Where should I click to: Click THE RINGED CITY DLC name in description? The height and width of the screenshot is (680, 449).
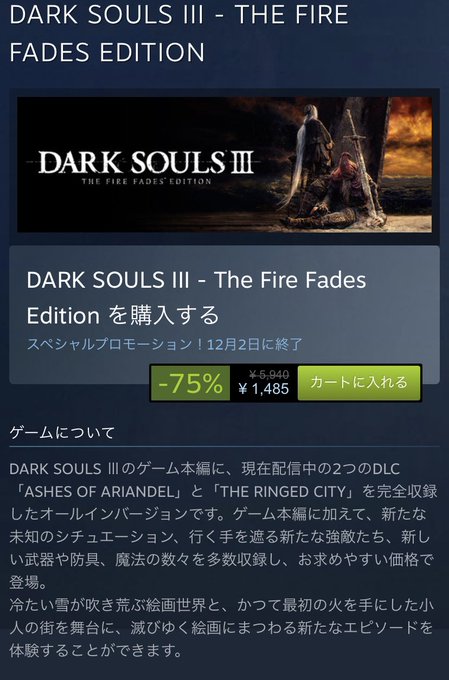click(283, 491)
